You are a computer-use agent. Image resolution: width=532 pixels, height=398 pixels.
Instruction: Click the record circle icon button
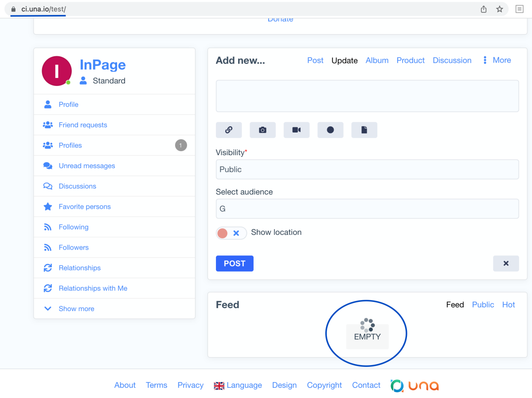click(x=330, y=130)
